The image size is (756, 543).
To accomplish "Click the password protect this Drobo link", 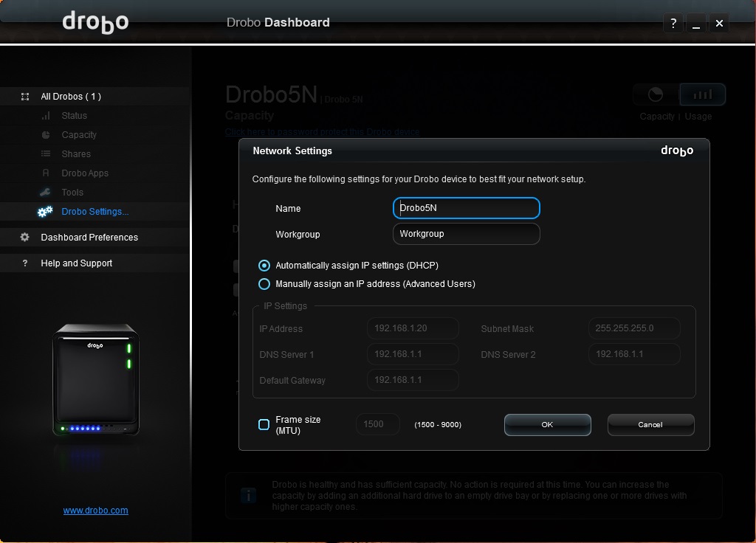I will (x=322, y=131).
